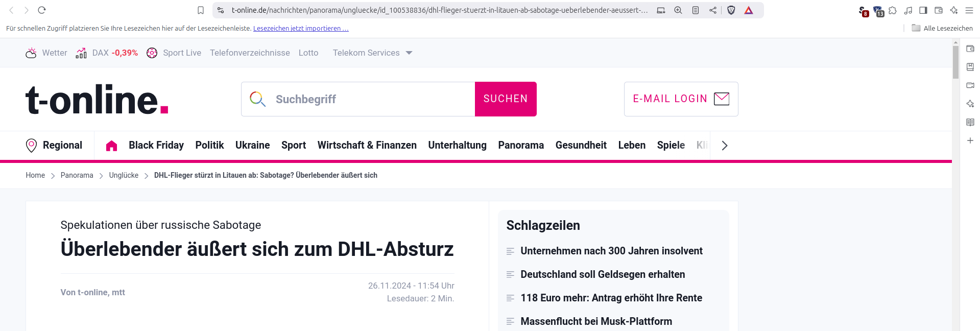Open the Telefonverzeichnisse link
Screen dimensions: 980x331
pos(250,53)
